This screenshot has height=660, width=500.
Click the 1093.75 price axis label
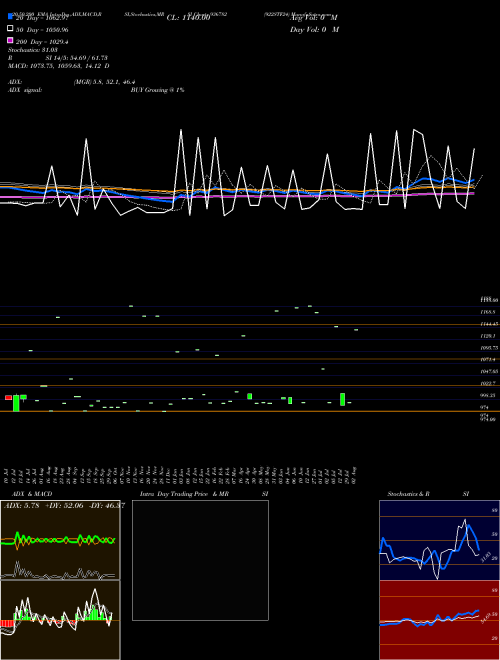[x=489, y=348]
